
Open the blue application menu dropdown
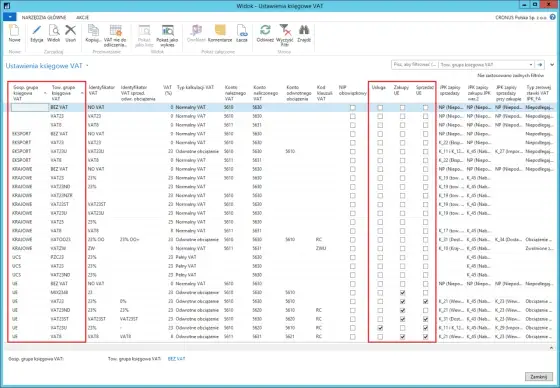(x=10, y=17)
